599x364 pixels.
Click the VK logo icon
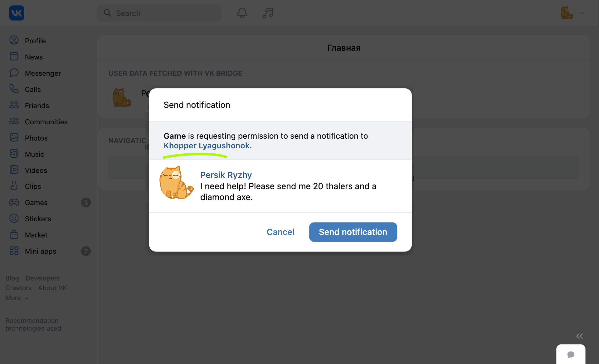click(17, 13)
